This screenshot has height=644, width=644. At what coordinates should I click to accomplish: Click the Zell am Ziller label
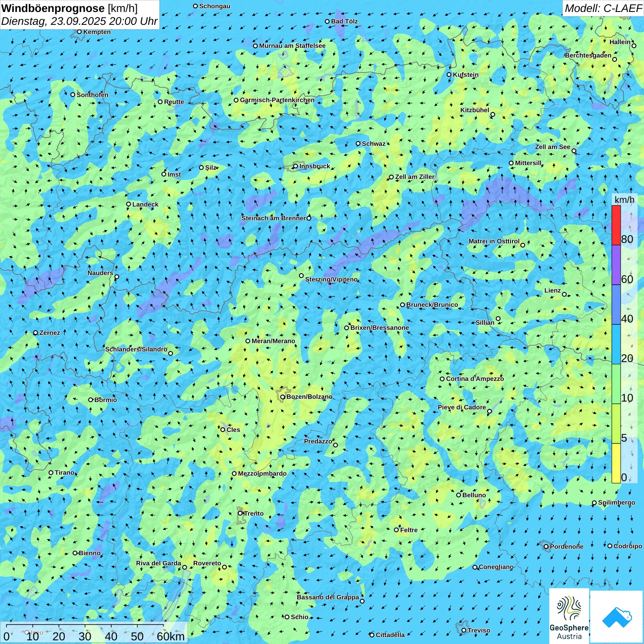coord(414,177)
